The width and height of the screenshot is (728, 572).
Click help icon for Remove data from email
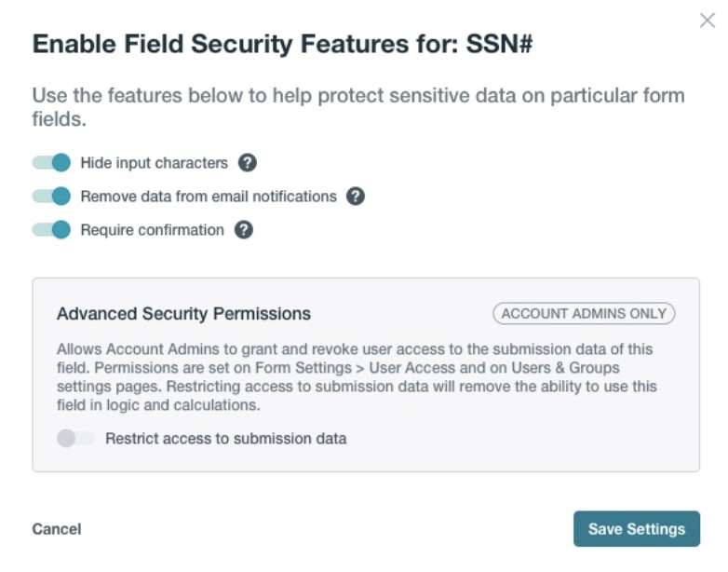[x=355, y=197]
